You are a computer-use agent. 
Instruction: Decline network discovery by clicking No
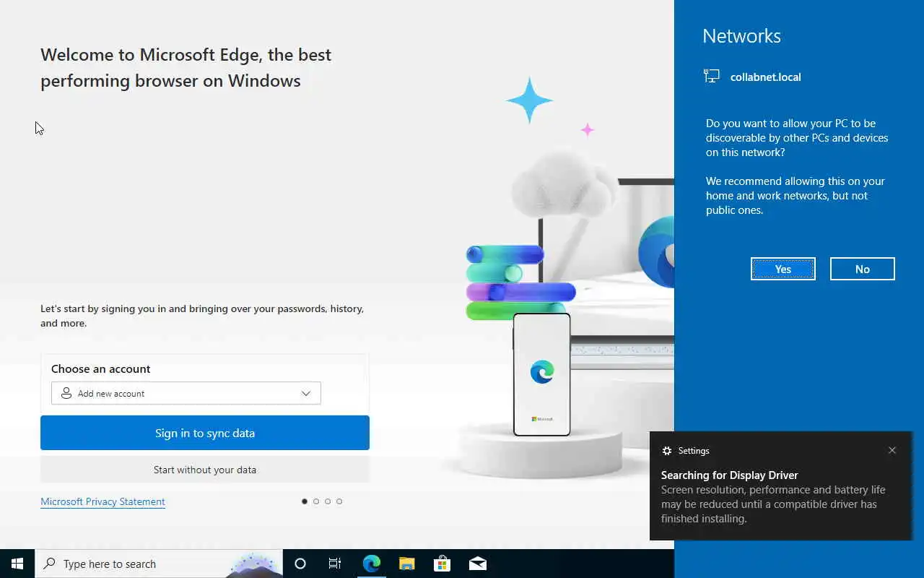pos(863,269)
